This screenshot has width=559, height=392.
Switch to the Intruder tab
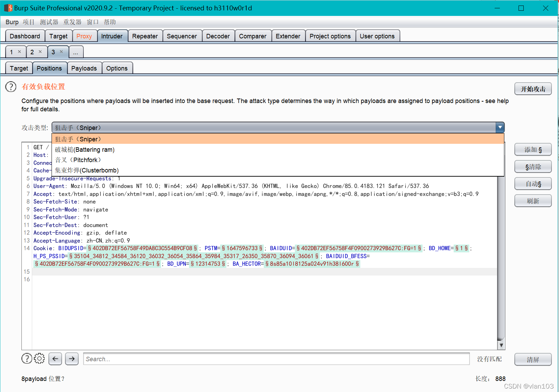point(112,36)
